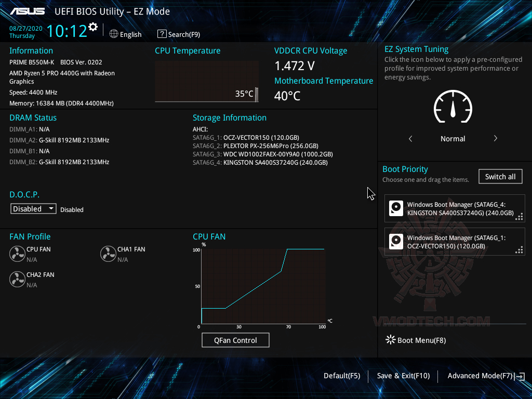Click the OCZ-VECTOR150 boot entry disk icon
This screenshot has width=532, height=399.
(396, 242)
